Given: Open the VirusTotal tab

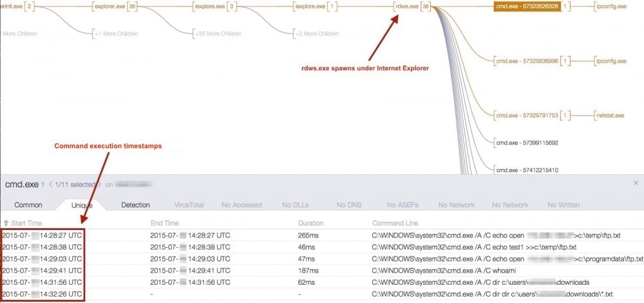Looking at the screenshot, I should click(x=189, y=205).
